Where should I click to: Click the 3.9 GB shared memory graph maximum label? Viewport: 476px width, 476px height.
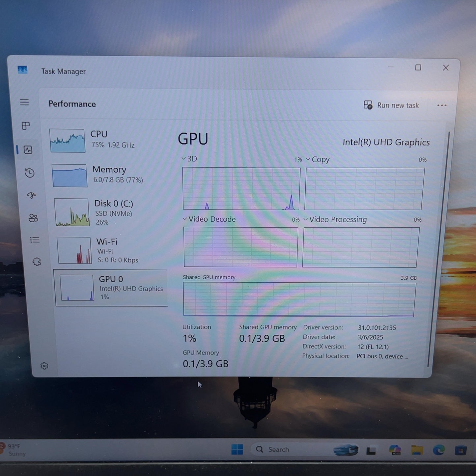408,278
